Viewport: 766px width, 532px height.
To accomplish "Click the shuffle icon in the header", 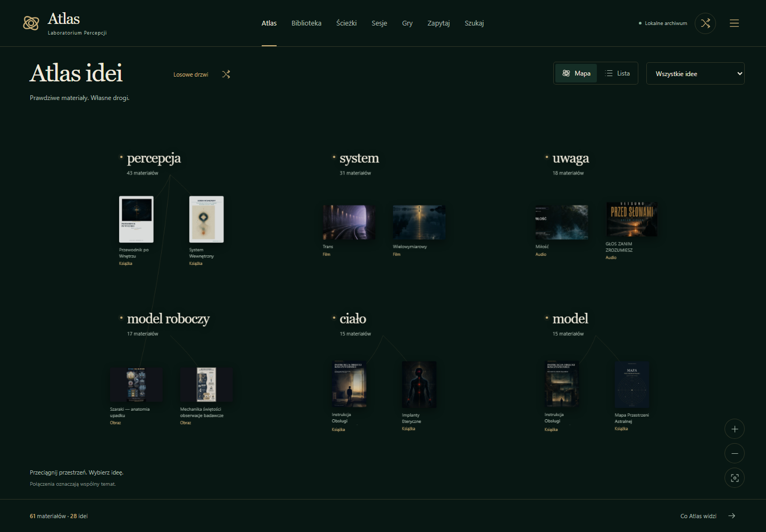I will 705,23.
